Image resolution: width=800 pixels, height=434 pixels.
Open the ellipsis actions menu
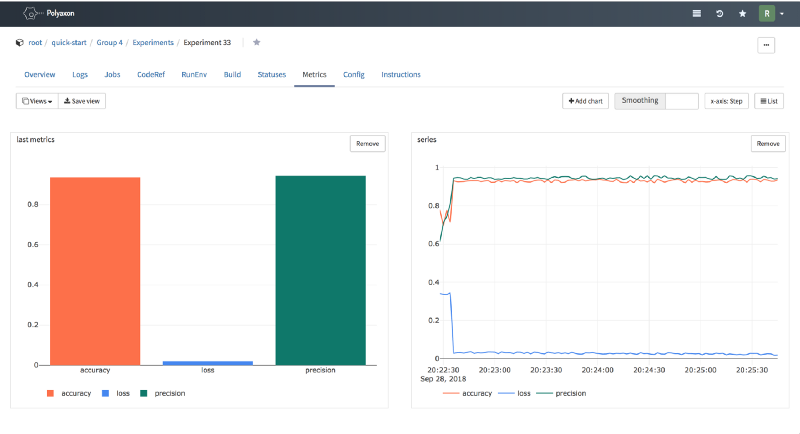[x=766, y=45]
